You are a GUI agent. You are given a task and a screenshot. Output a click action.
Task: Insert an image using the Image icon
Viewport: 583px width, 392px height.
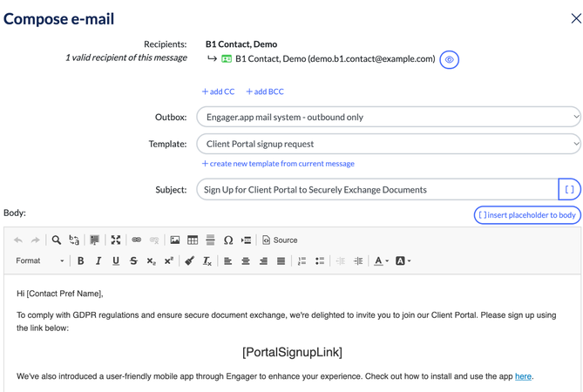pos(175,240)
